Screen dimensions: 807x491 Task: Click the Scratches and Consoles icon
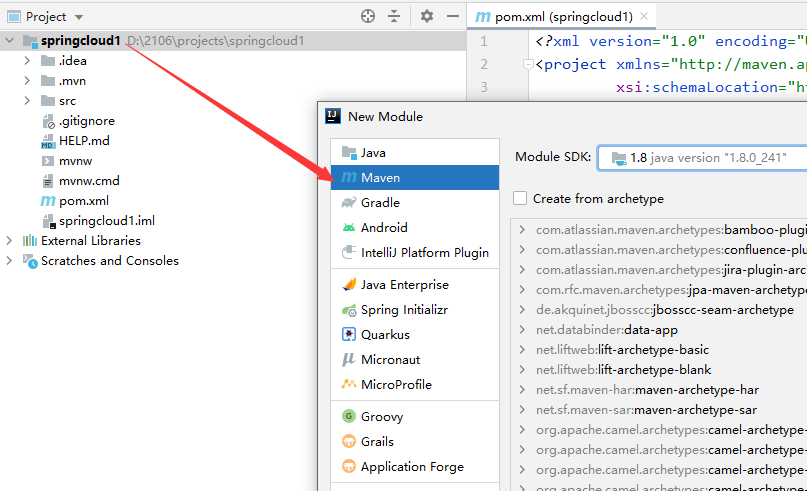point(30,261)
